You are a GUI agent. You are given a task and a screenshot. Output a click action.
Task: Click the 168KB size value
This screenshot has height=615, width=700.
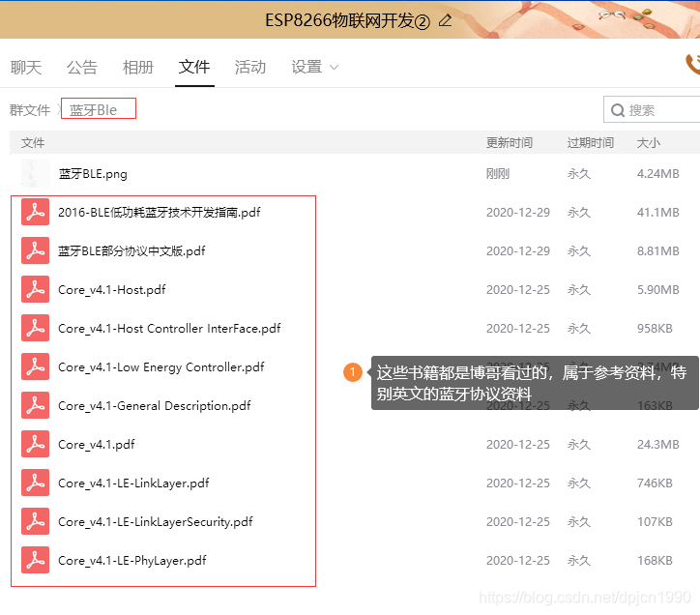655,561
